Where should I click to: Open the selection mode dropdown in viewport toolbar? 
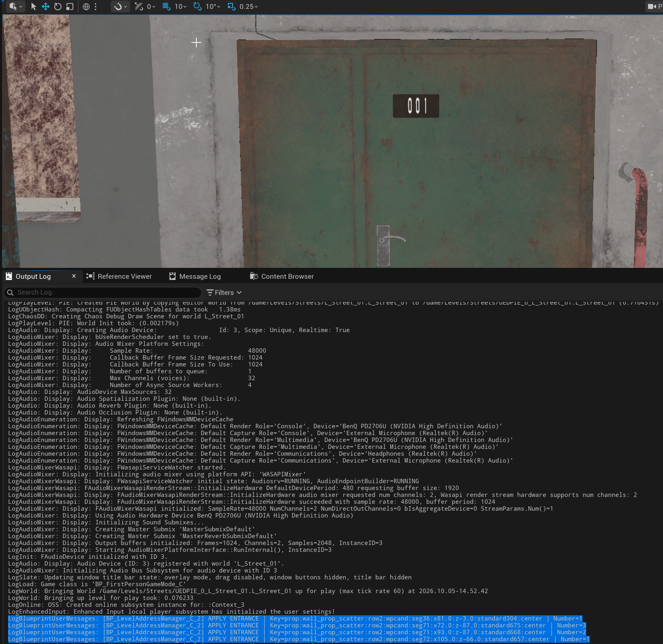[16, 6]
